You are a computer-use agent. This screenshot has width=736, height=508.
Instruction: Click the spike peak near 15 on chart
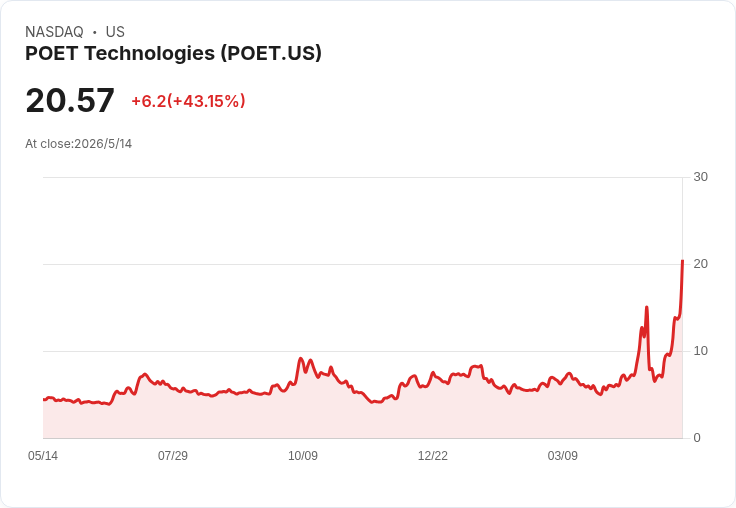(x=647, y=307)
